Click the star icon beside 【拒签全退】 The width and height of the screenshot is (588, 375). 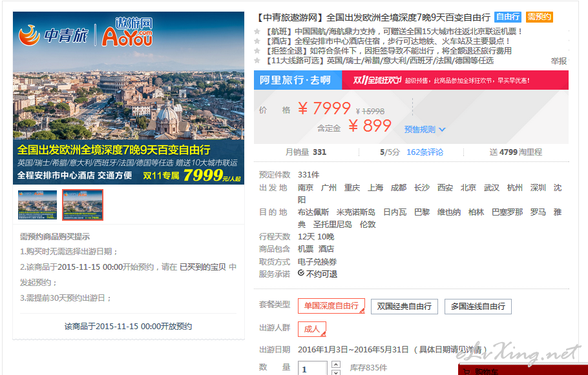[x=257, y=51]
